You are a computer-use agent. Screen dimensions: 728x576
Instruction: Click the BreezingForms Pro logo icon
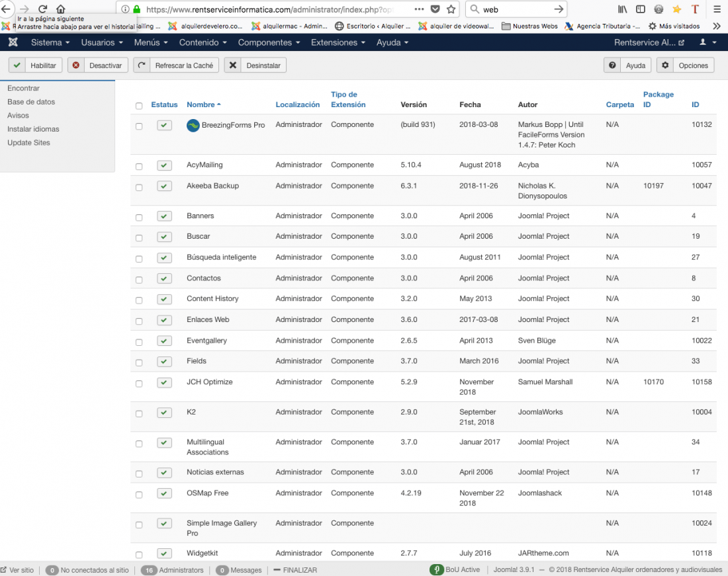193,125
